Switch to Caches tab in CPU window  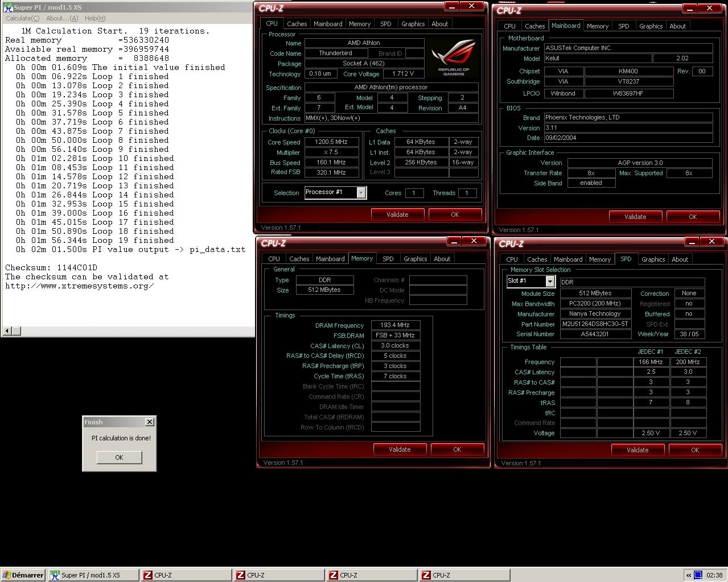[x=297, y=24]
